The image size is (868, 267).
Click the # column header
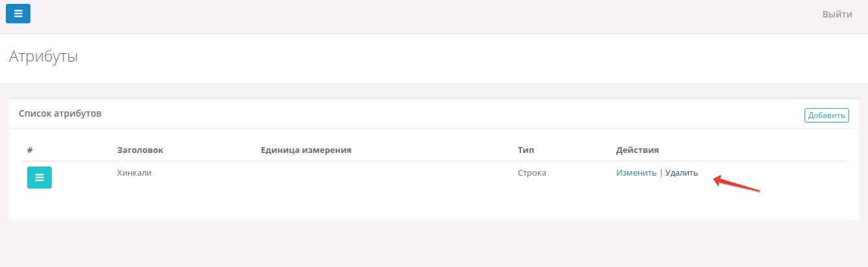(x=30, y=150)
